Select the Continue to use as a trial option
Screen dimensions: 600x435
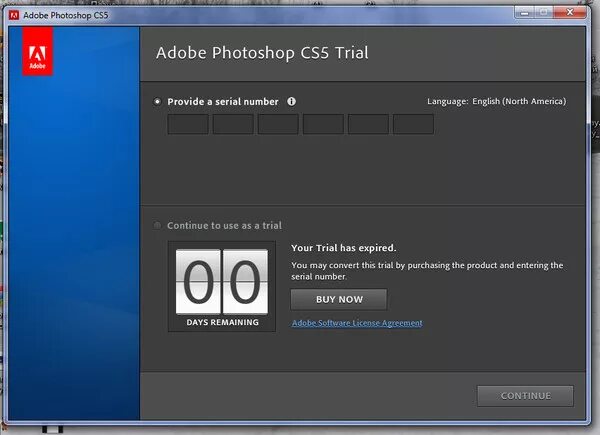157,225
